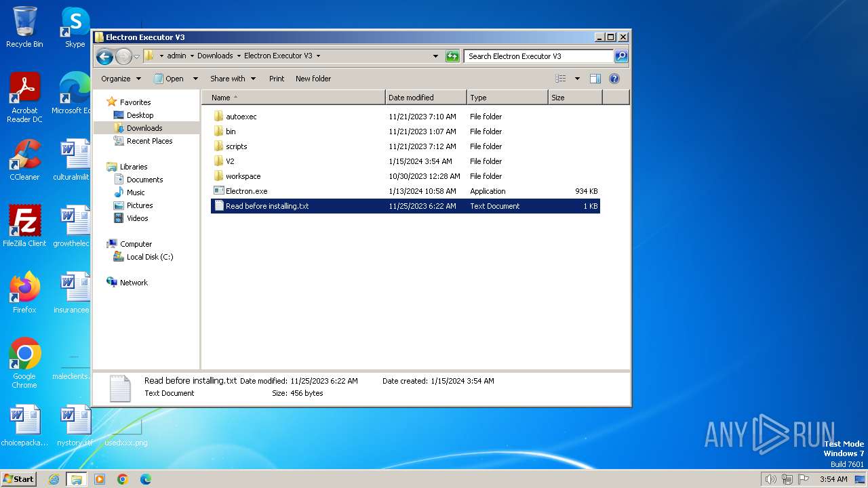The image size is (868, 488).
Task: Open the recent pages dropdown arrow
Action: click(136, 56)
